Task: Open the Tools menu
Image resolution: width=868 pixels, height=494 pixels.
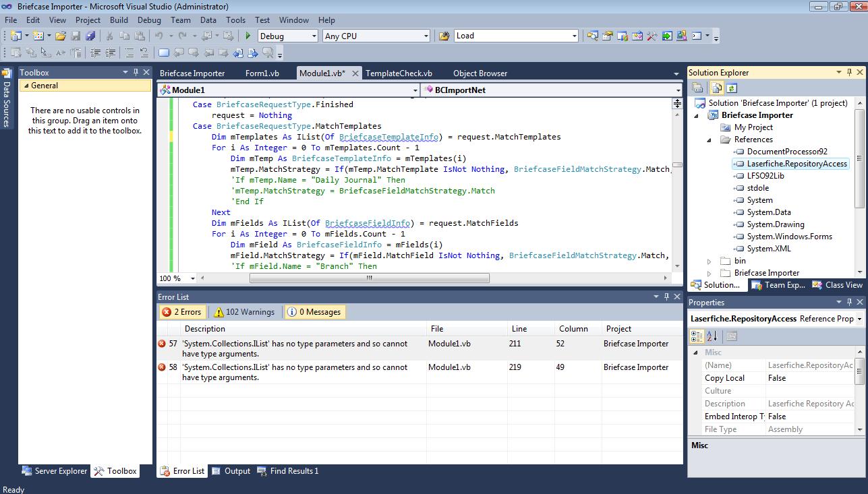Action: point(236,20)
